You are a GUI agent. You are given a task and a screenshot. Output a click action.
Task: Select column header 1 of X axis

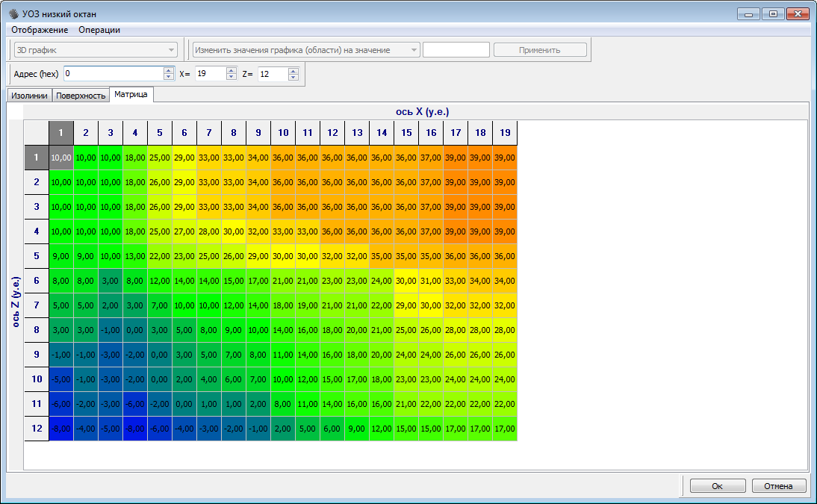click(61, 133)
